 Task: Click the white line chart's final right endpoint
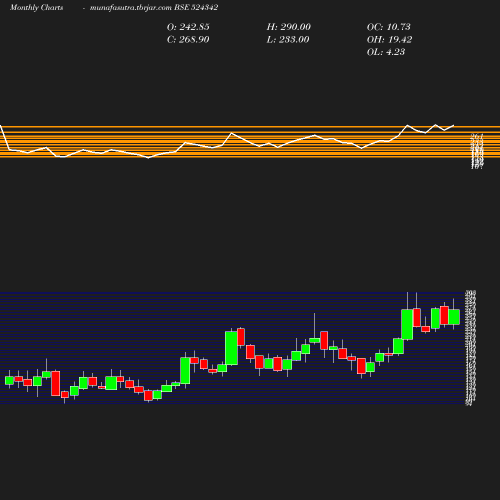[454, 125]
